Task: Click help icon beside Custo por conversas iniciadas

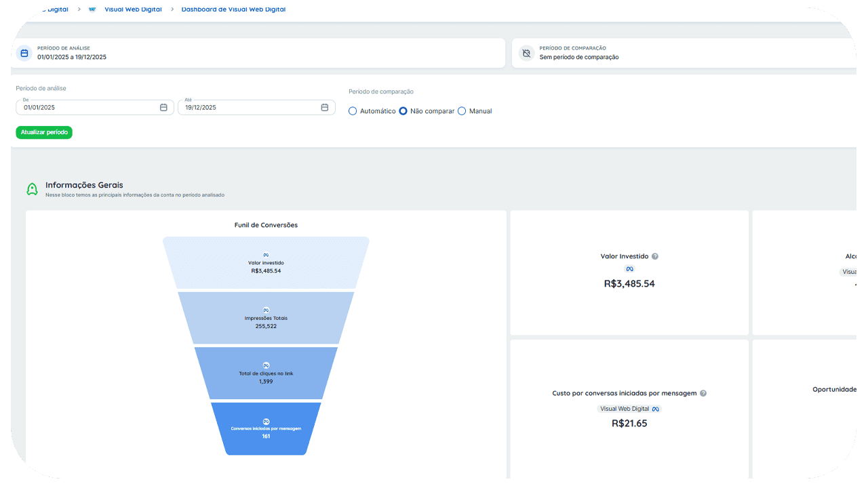Action: (703, 393)
